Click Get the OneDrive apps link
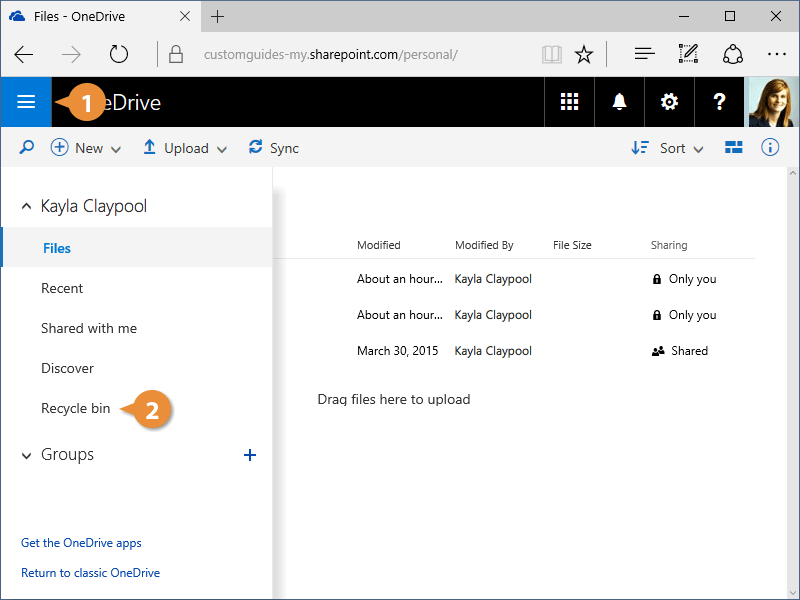Viewport: 800px width, 600px height. tap(81, 543)
